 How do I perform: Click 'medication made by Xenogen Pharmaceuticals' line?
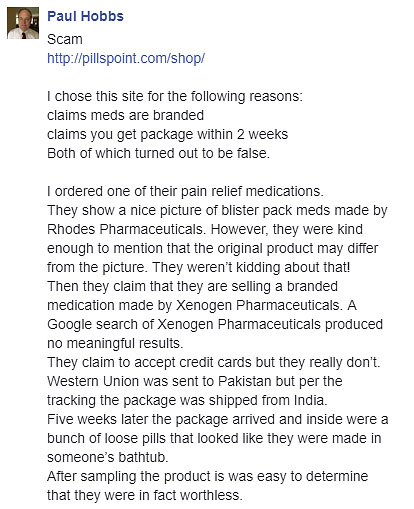coord(202,305)
